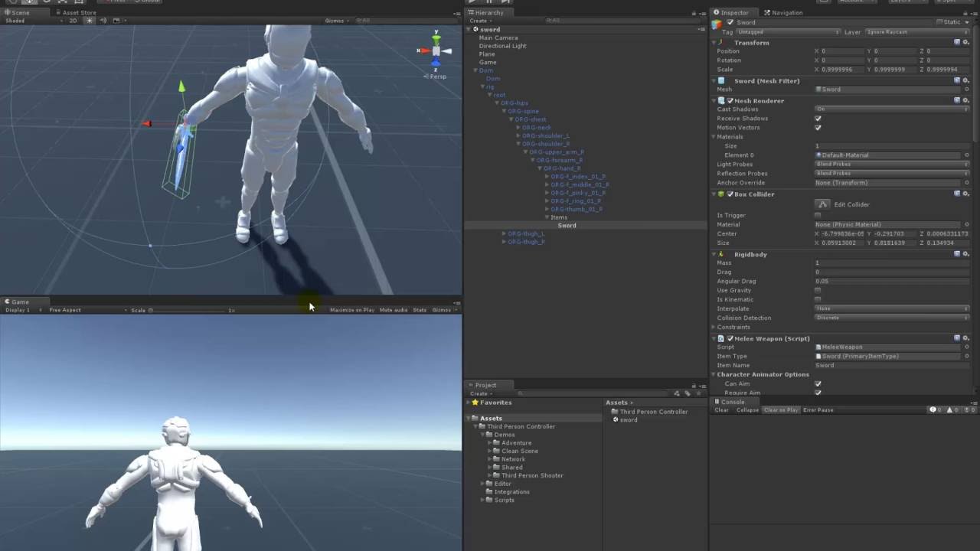Toggle the Error Pause button
The image size is (980, 551).
click(x=818, y=410)
